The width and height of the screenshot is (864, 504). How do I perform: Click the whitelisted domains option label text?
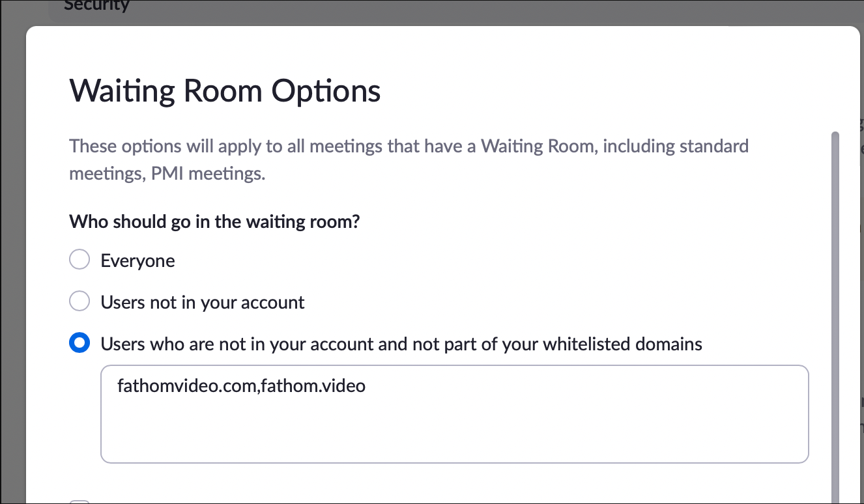[401, 343]
